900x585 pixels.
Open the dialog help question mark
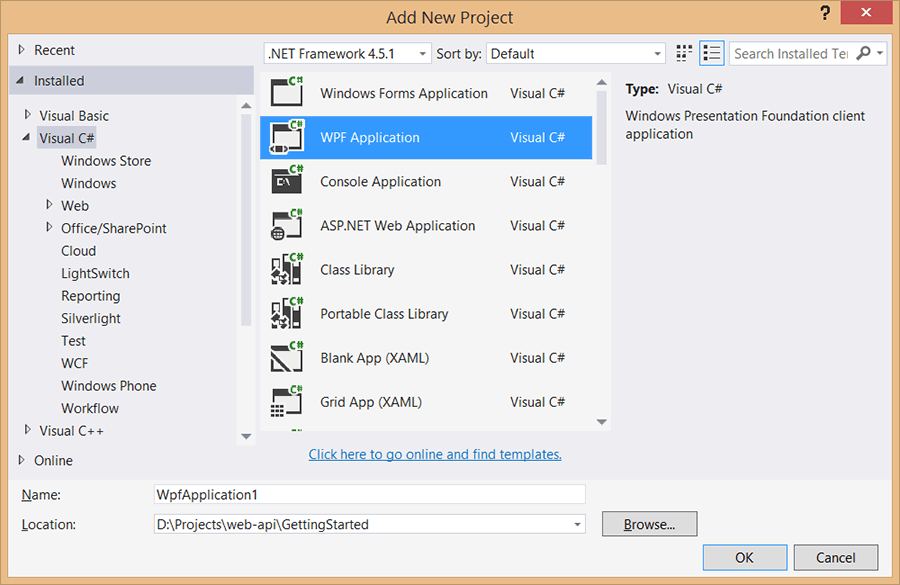824,14
